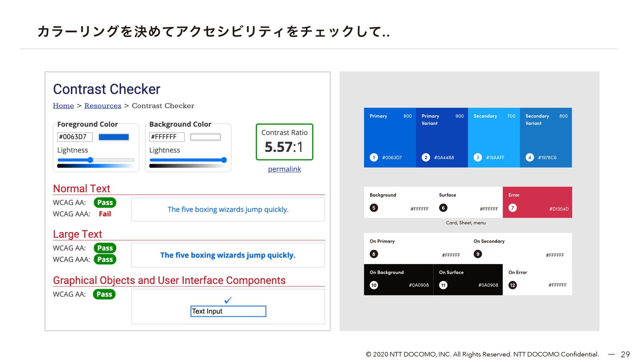Click number badge 12 under On Error

513,285
